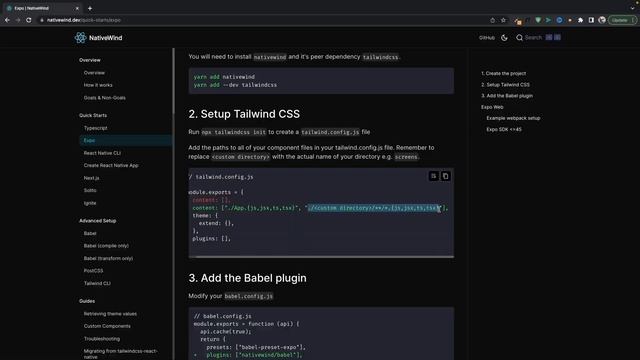
Task: Click the '2. Setup Tailwind CSS' heading
Action: tap(244, 114)
